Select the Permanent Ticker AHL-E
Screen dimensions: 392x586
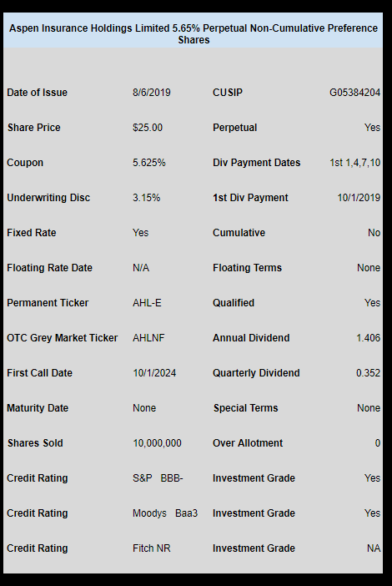147,303
